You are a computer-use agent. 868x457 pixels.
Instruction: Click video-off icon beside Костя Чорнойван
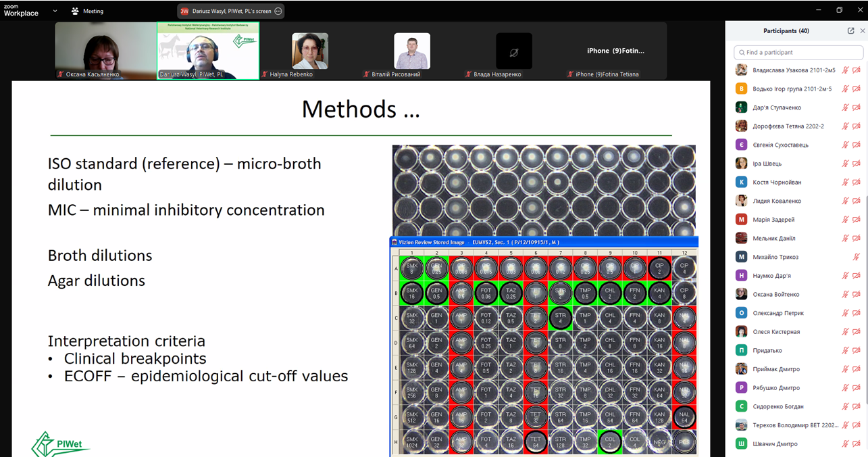point(857,182)
